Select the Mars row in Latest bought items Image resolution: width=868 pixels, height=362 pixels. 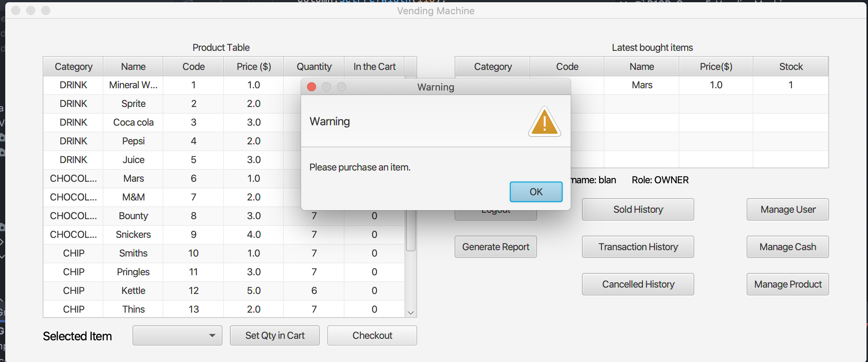click(641, 85)
